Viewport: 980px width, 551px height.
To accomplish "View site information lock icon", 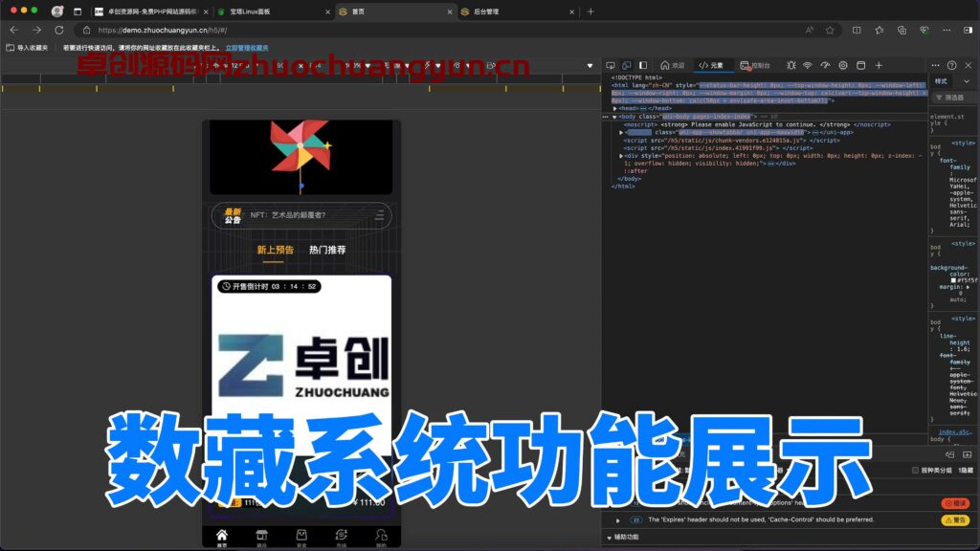I will (87, 30).
